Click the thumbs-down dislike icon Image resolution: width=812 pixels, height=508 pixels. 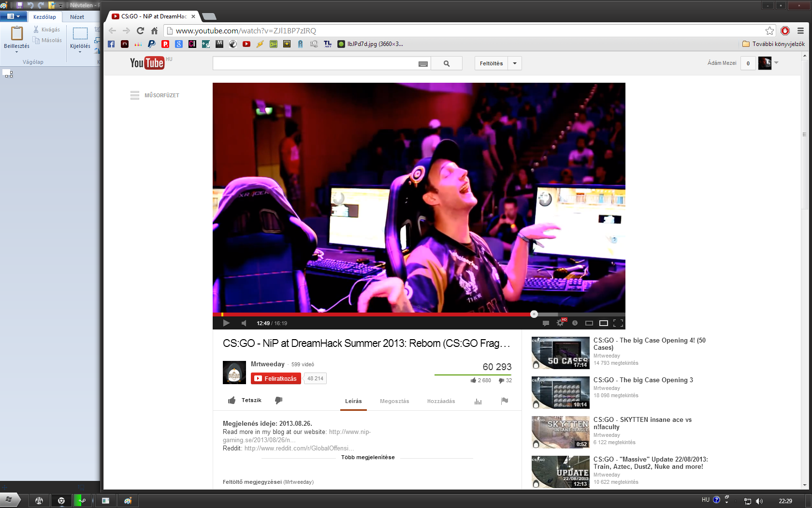point(278,400)
